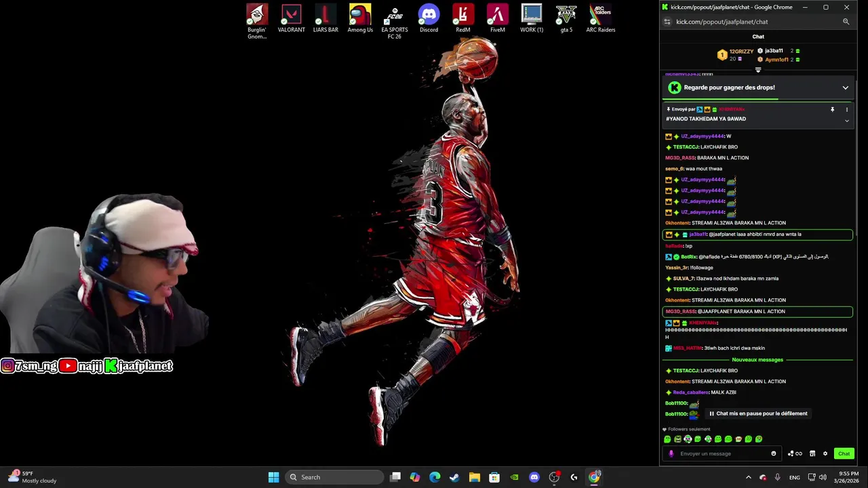
Task: Open the Kick chat shop icon
Action: point(812,453)
